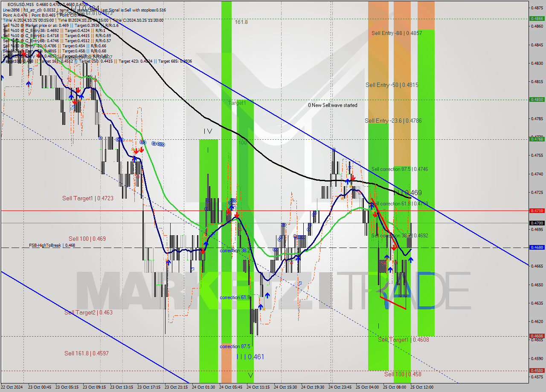Click the 'Sell correction 87.5 | 0.4746' label
The height and width of the screenshot is (392, 546).
(399, 169)
